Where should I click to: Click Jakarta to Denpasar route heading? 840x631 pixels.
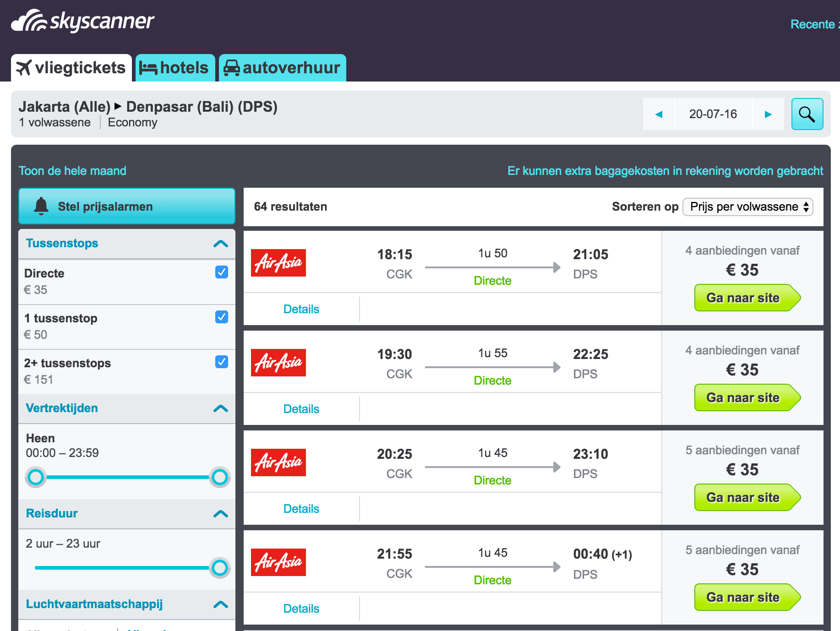pos(148,107)
